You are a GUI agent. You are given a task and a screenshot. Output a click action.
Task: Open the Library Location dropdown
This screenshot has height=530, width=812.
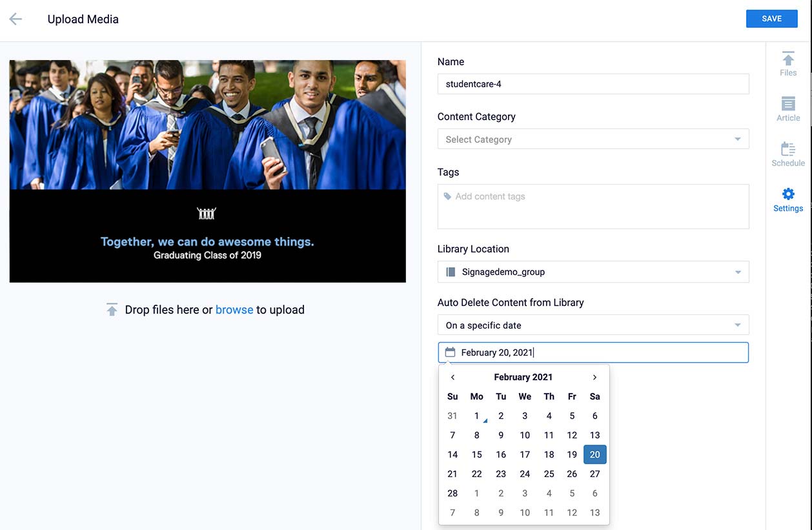(x=738, y=272)
